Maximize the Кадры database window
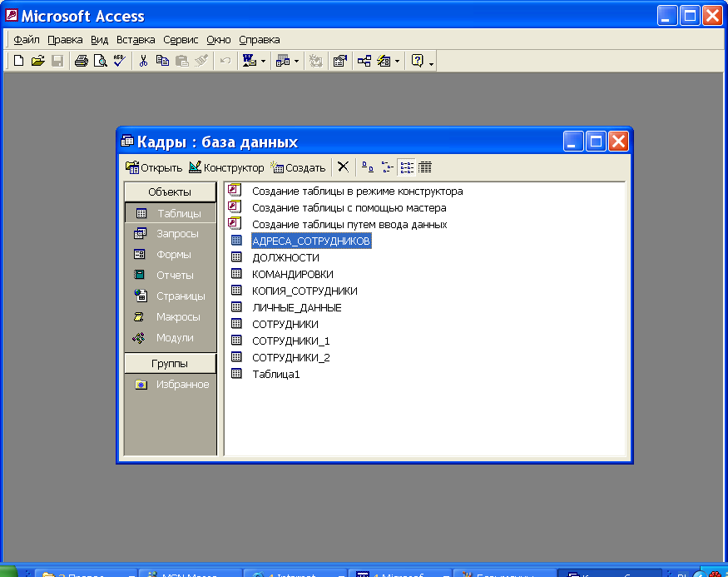Screen dimensions: 728x577 [x=596, y=142]
